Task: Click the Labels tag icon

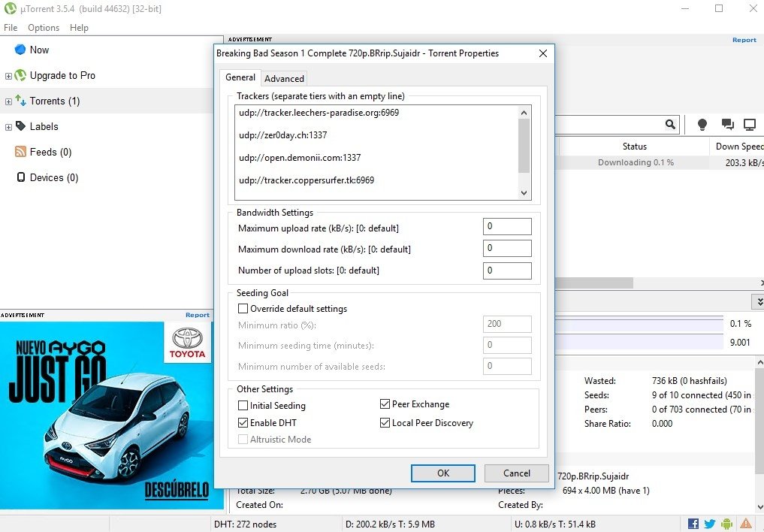Action: tap(20, 126)
